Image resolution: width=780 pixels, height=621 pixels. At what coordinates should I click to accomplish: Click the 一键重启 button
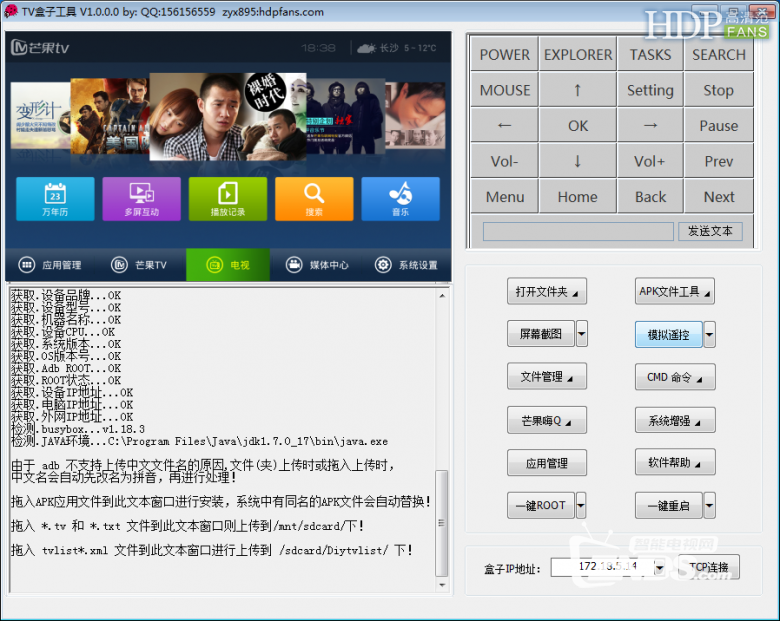669,506
